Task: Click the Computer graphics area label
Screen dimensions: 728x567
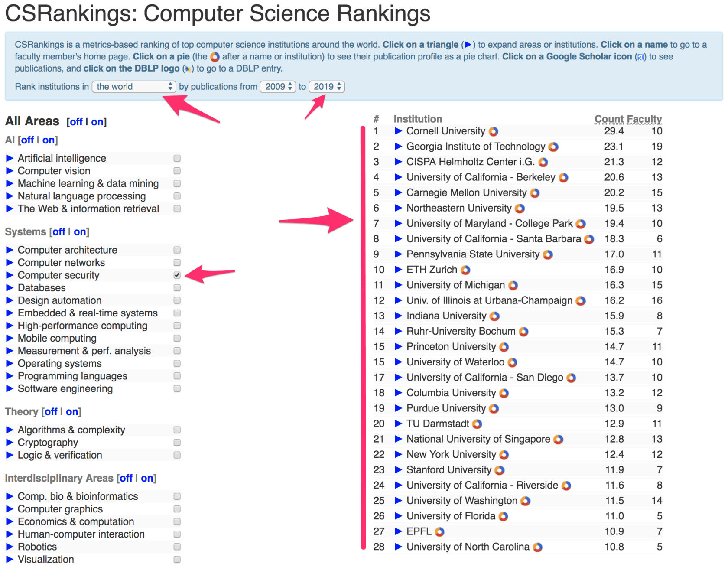Action: click(x=60, y=509)
